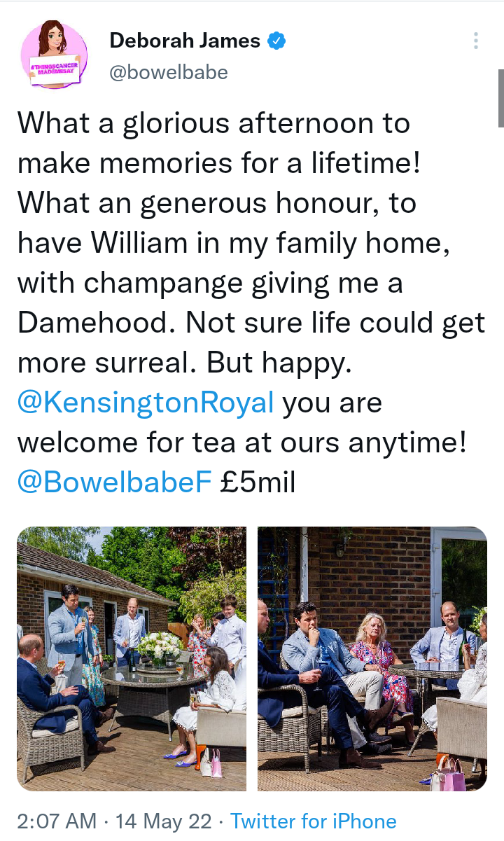Open the right photo of seated guests
The height and width of the screenshot is (841, 504).
372,659
